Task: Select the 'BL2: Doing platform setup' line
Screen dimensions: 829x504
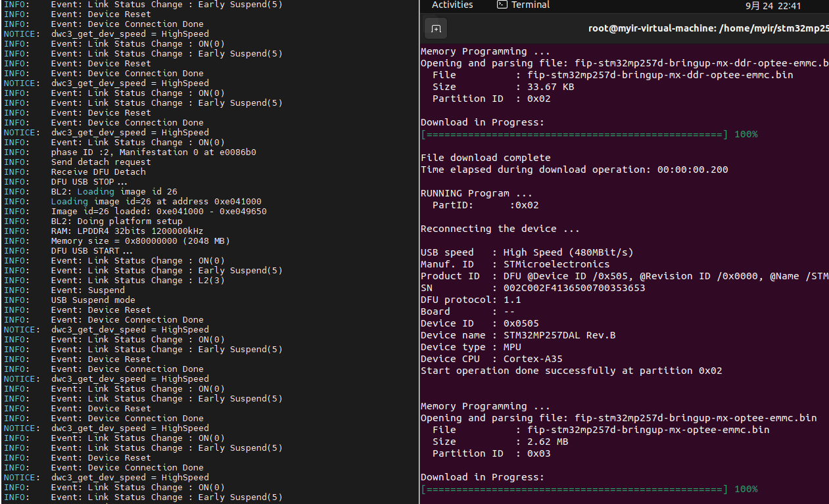Action: point(116,221)
